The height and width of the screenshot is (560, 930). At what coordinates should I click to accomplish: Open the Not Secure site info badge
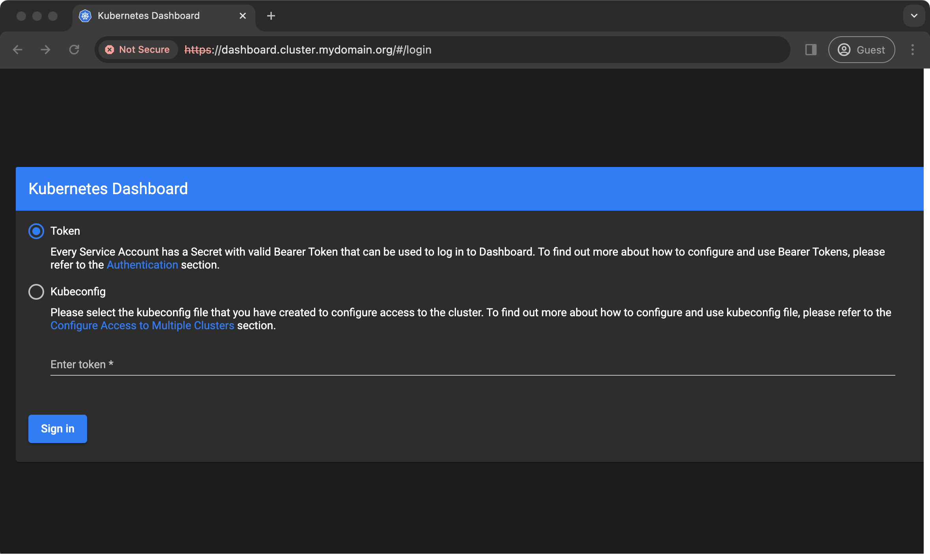tap(138, 50)
